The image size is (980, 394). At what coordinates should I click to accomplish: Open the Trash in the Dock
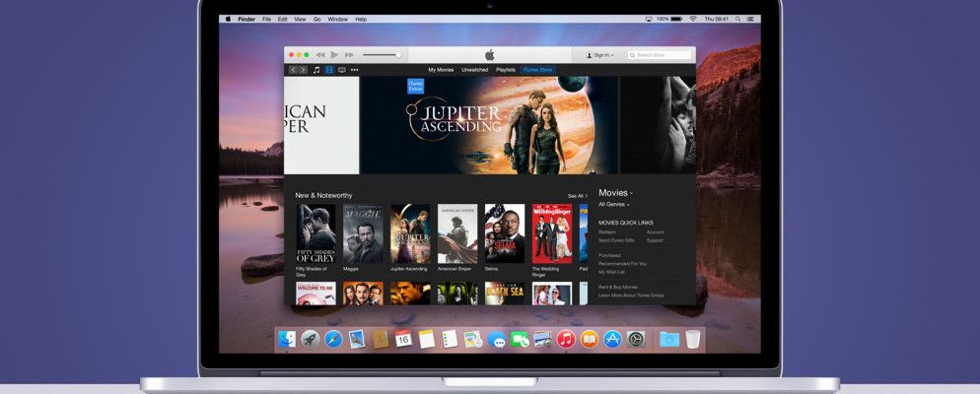(x=692, y=339)
